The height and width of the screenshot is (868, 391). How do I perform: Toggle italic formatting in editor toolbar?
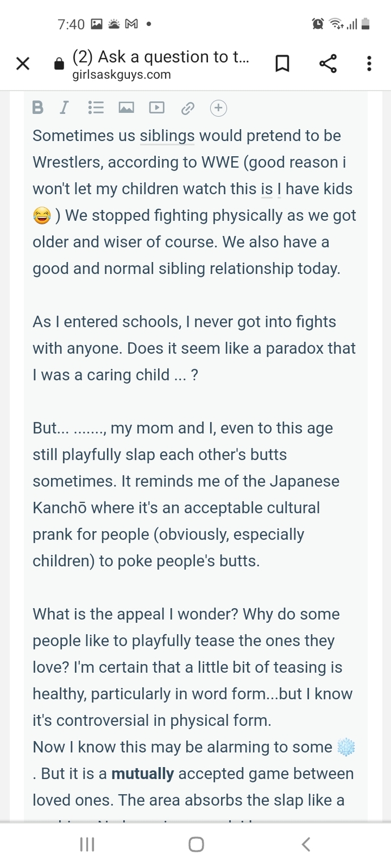point(64,108)
